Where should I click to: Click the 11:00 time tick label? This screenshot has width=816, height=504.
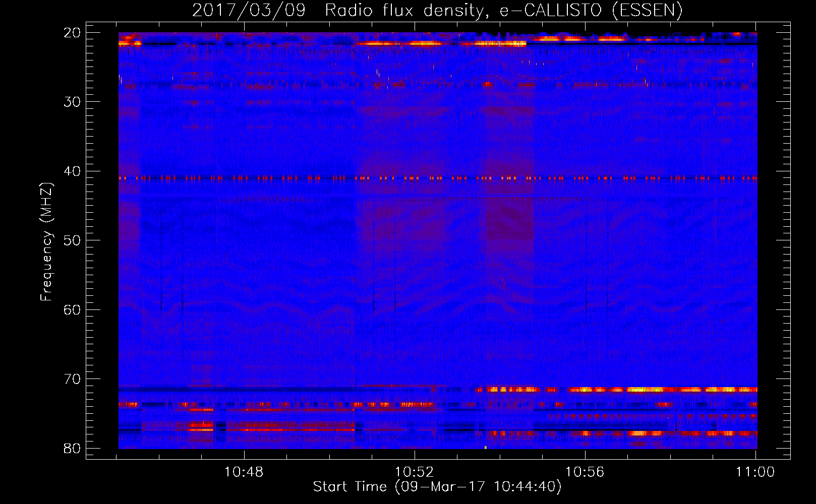point(755,472)
